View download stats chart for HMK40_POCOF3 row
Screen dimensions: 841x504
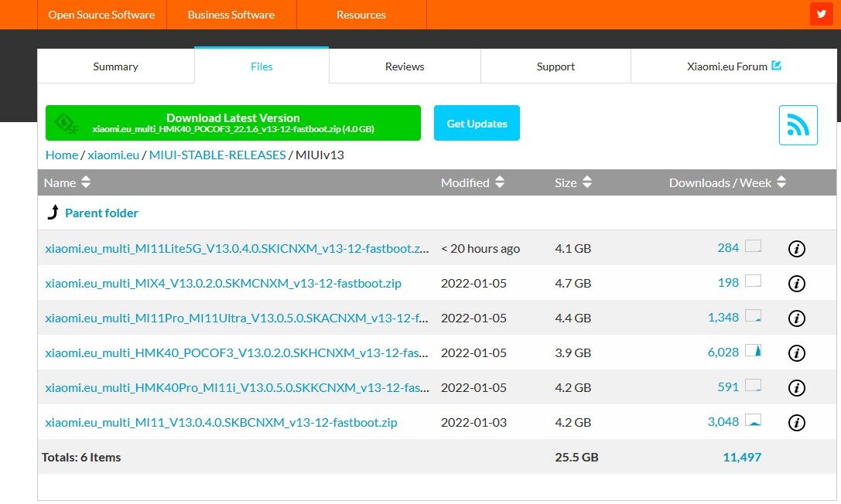[753, 351]
